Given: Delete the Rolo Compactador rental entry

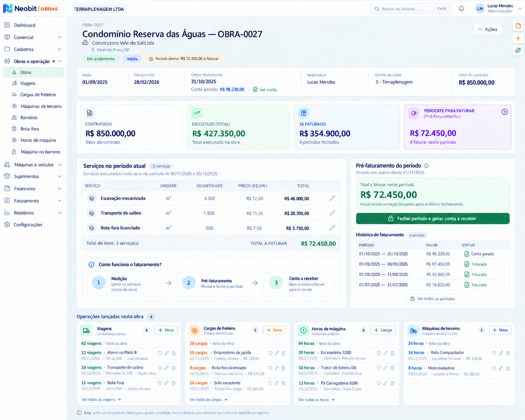Looking at the screenshot, I should click(x=508, y=353).
